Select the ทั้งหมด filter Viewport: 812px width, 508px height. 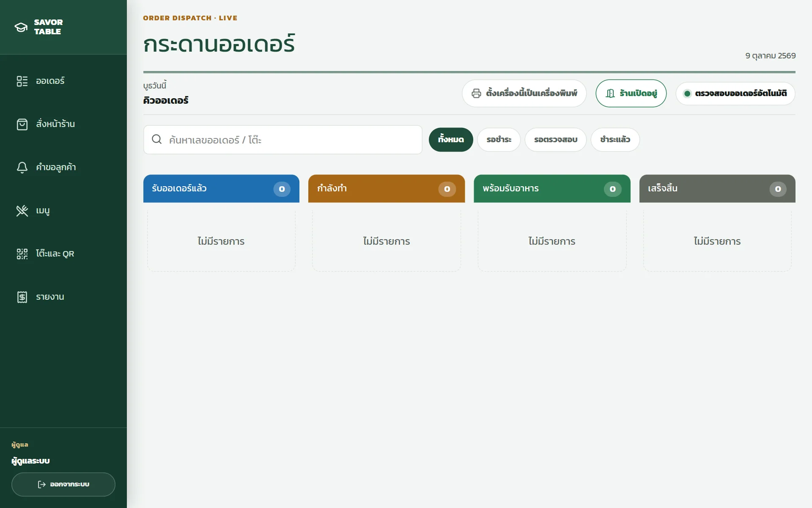point(451,139)
